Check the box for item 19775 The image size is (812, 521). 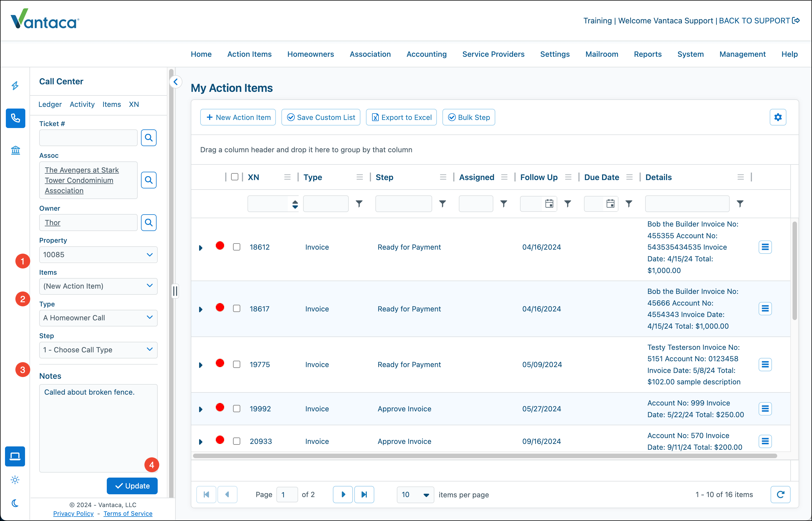click(x=237, y=365)
